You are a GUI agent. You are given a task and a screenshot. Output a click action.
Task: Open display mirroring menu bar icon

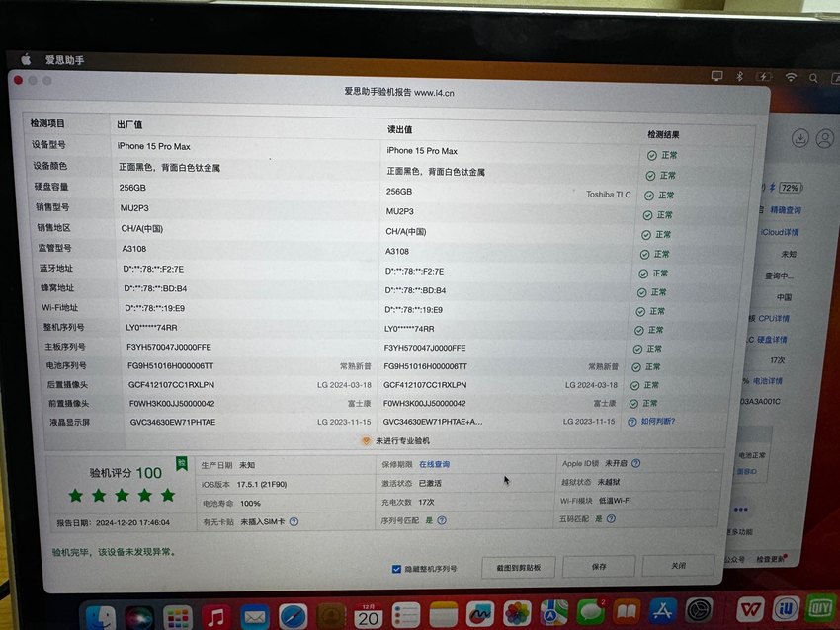point(716,76)
